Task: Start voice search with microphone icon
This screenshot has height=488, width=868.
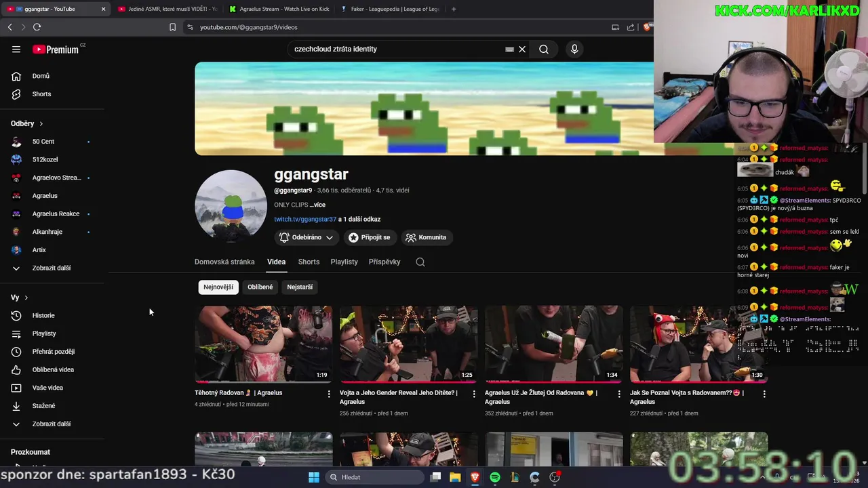Action: [x=574, y=49]
